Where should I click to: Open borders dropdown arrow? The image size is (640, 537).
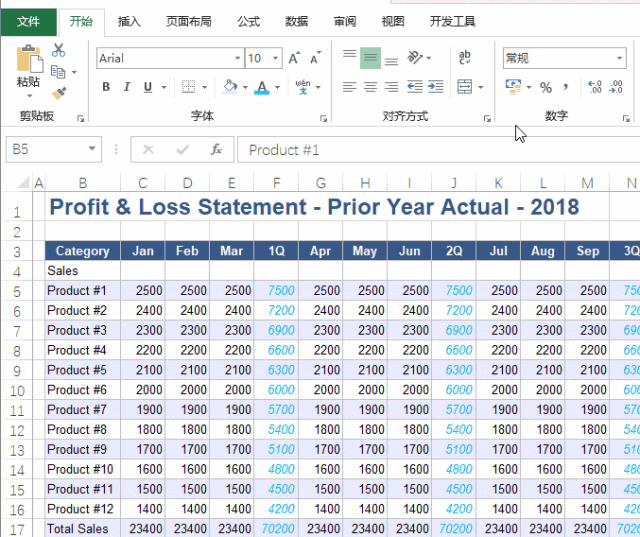click(204, 87)
